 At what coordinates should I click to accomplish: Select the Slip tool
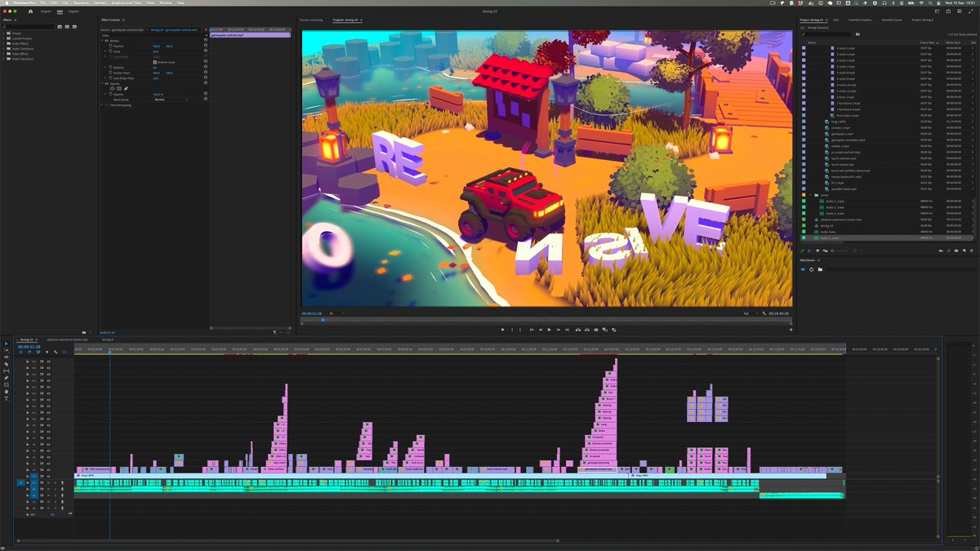7,371
